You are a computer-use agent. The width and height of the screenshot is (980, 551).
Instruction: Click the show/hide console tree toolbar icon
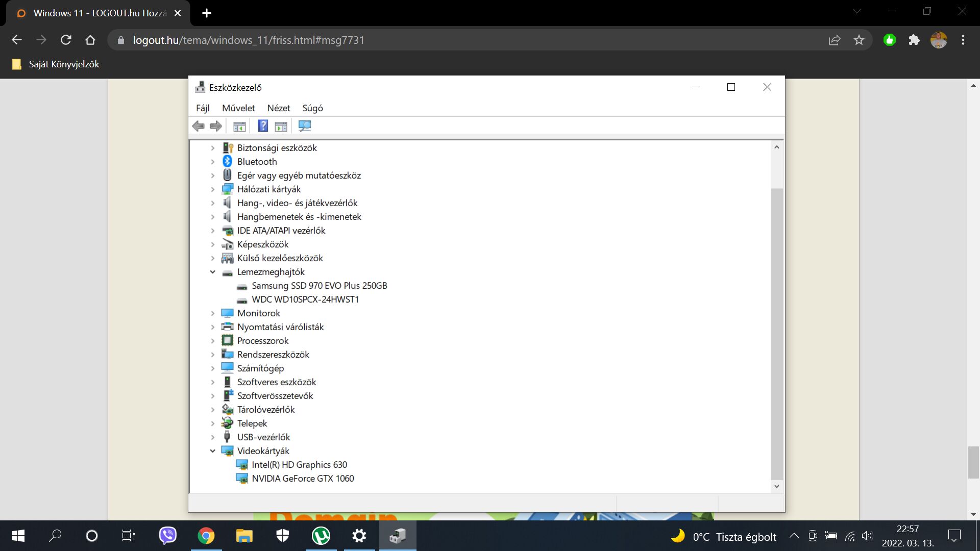click(x=239, y=126)
